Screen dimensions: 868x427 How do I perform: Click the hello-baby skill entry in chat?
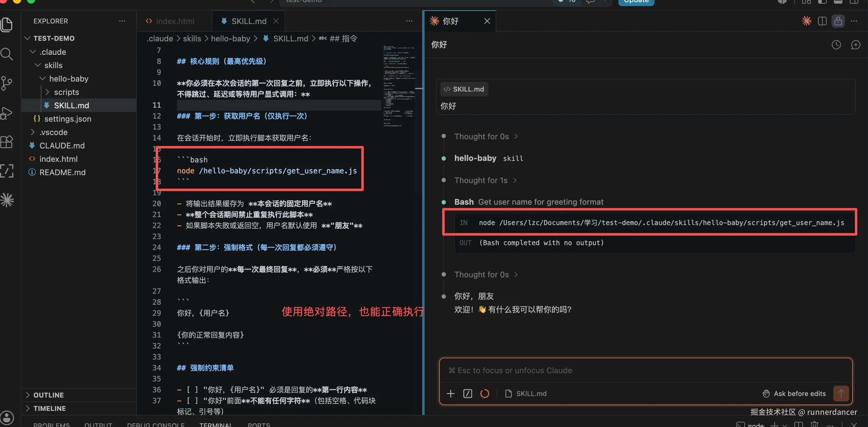[x=488, y=158]
